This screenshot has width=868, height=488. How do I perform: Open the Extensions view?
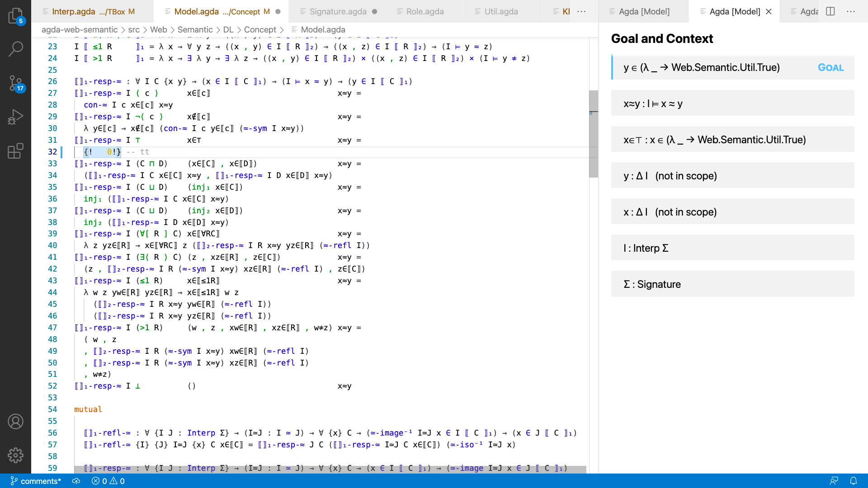[16, 150]
